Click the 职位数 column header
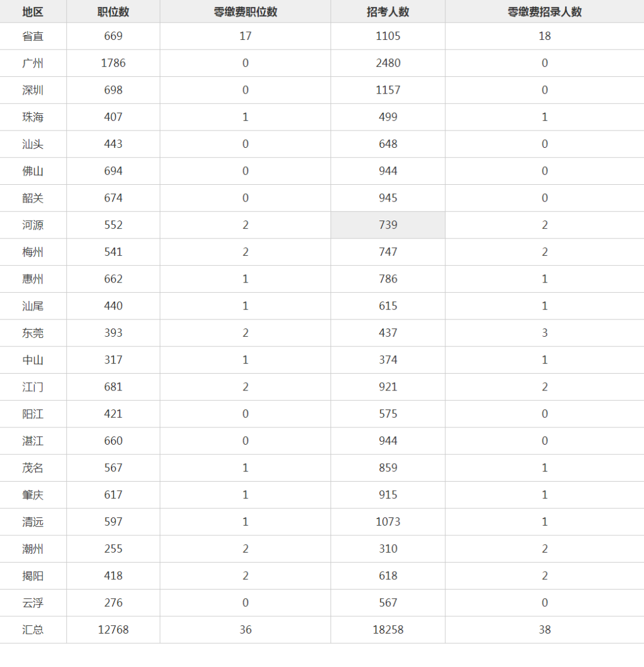Image resolution: width=644 pixels, height=667 pixels. 113,11
